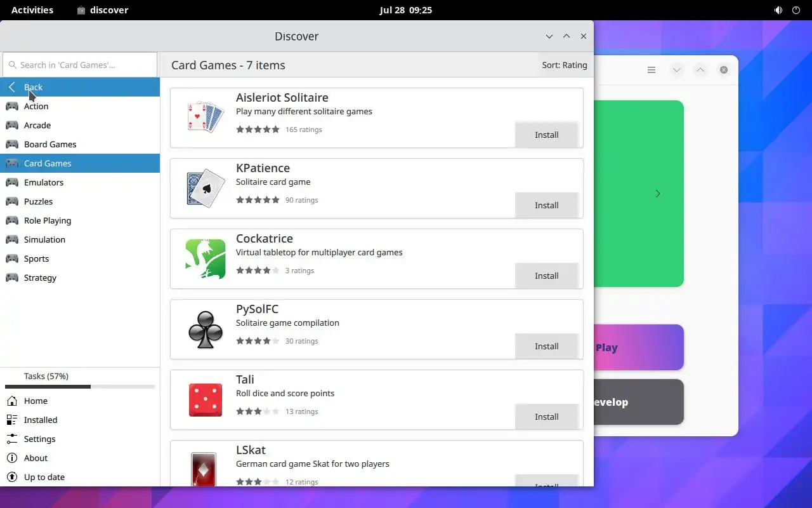Screen dimensions: 812x508
Task: Select the Card Games category
Action: coord(80,163)
